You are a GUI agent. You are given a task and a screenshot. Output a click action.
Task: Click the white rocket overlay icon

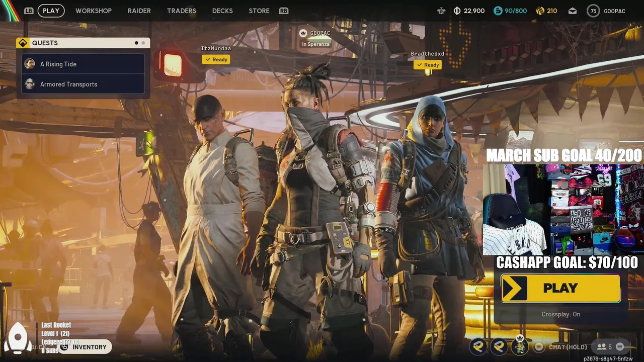click(x=18, y=338)
